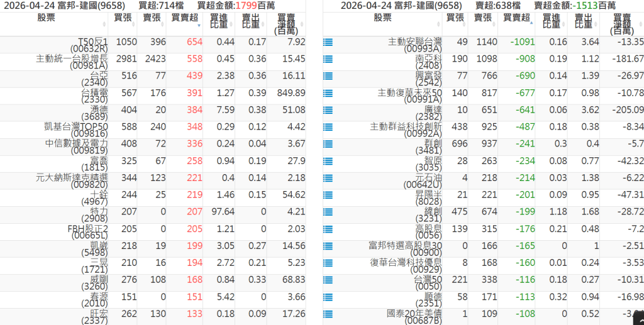Sort left table by 買張 column header
The image size is (644, 325).
(123, 18)
